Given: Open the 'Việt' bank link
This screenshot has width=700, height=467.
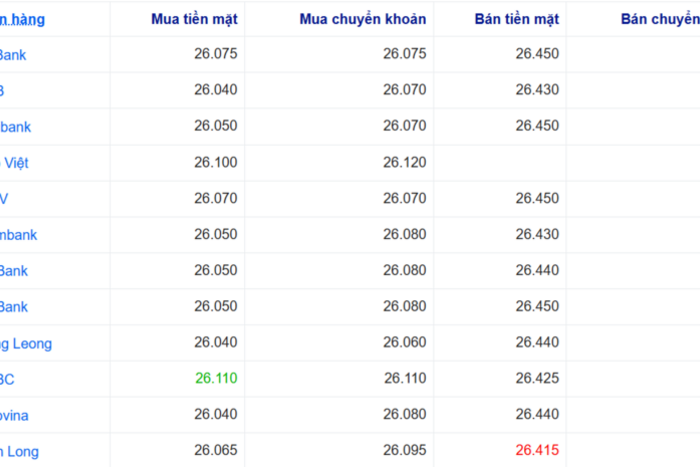Looking at the screenshot, I should (14, 163).
